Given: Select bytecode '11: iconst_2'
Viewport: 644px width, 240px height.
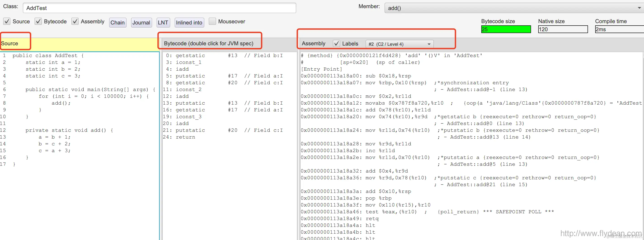Looking at the screenshot, I should (x=182, y=89).
